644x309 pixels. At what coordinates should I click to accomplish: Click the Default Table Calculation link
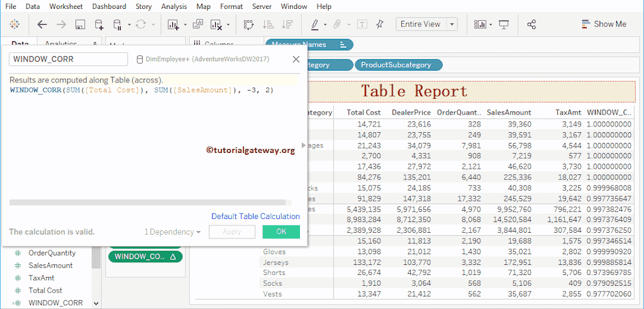click(255, 216)
